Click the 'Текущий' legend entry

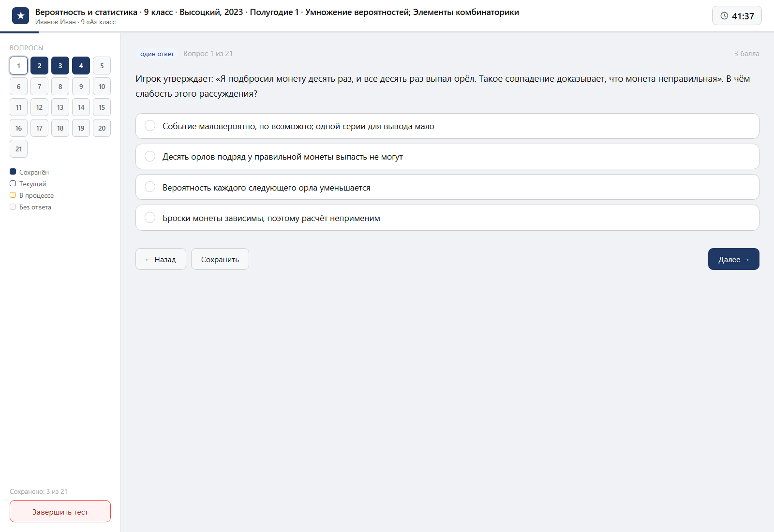click(x=28, y=184)
